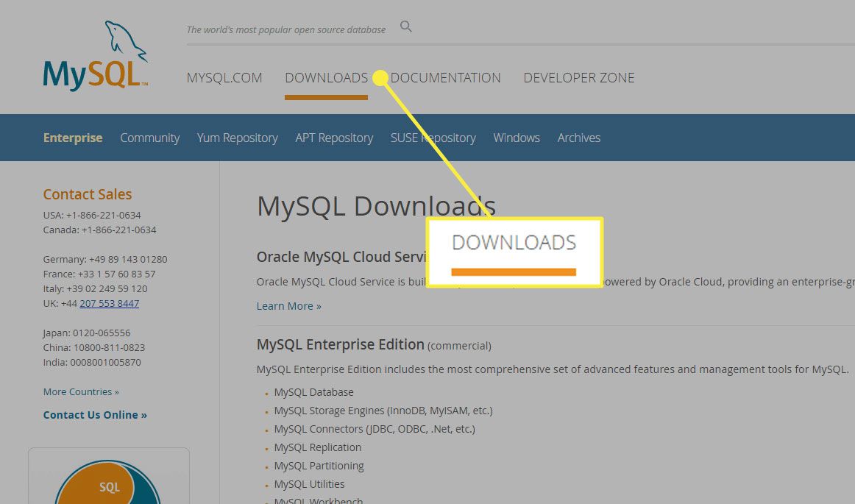
Task: Click the Contact Sales heading
Action: point(88,194)
